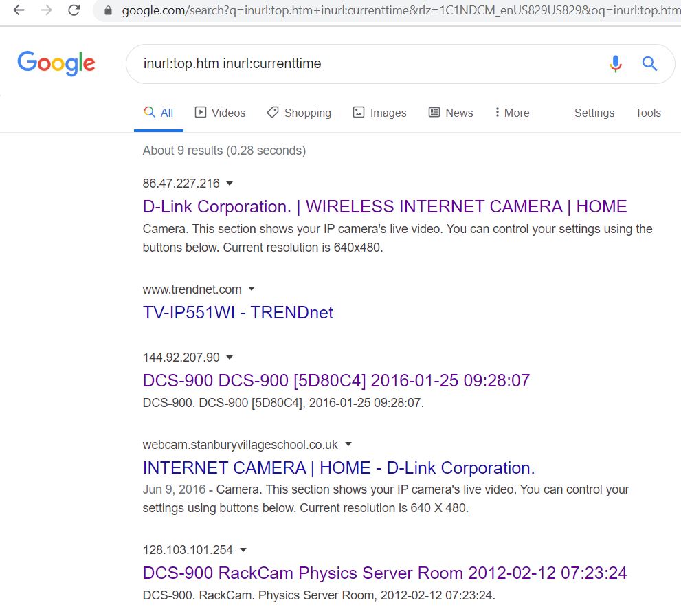Open the More search categories menu
The height and width of the screenshot is (616, 681).
(512, 113)
